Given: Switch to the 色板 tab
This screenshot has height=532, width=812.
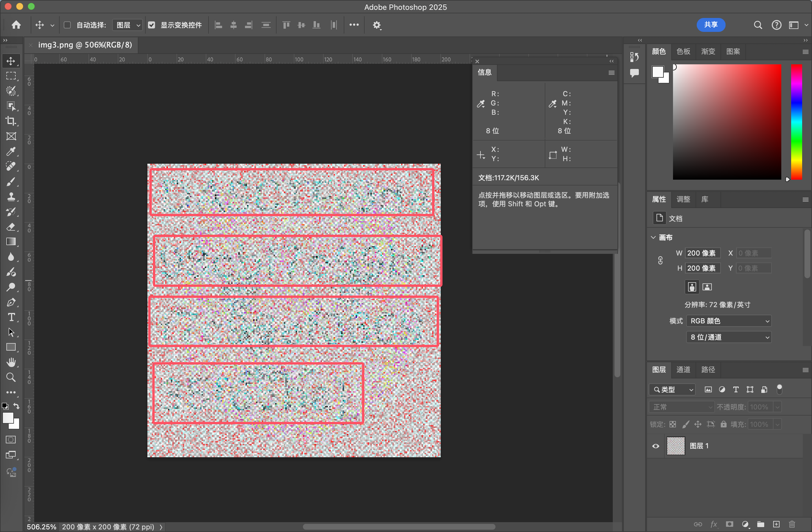Looking at the screenshot, I should pyautogui.click(x=683, y=52).
